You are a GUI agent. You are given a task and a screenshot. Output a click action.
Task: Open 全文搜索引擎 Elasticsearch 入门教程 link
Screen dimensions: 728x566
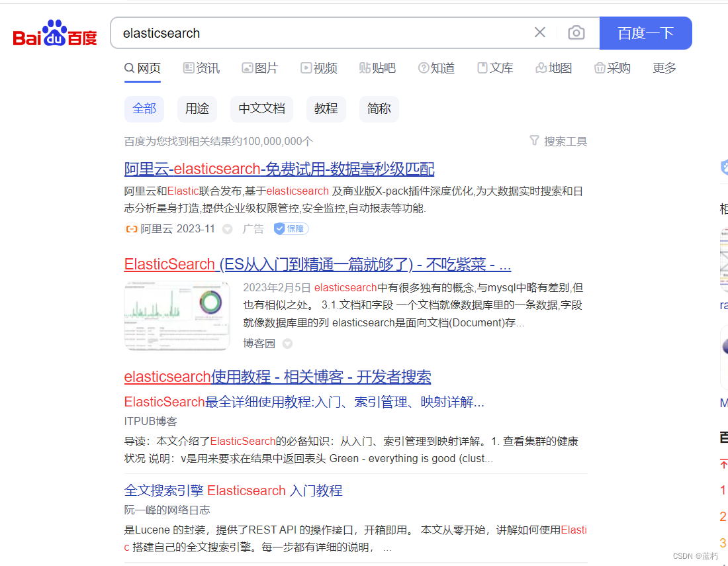[x=233, y=491]
